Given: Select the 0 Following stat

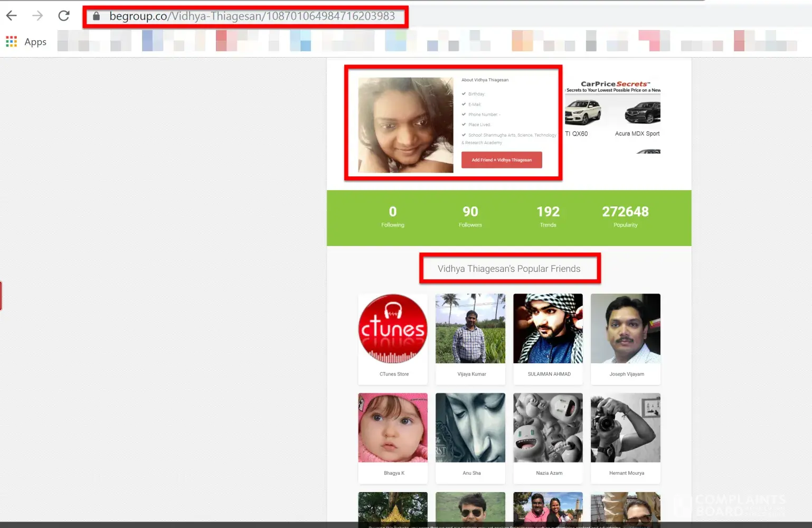Looking at the screenshot, I should tap(392, 216).
